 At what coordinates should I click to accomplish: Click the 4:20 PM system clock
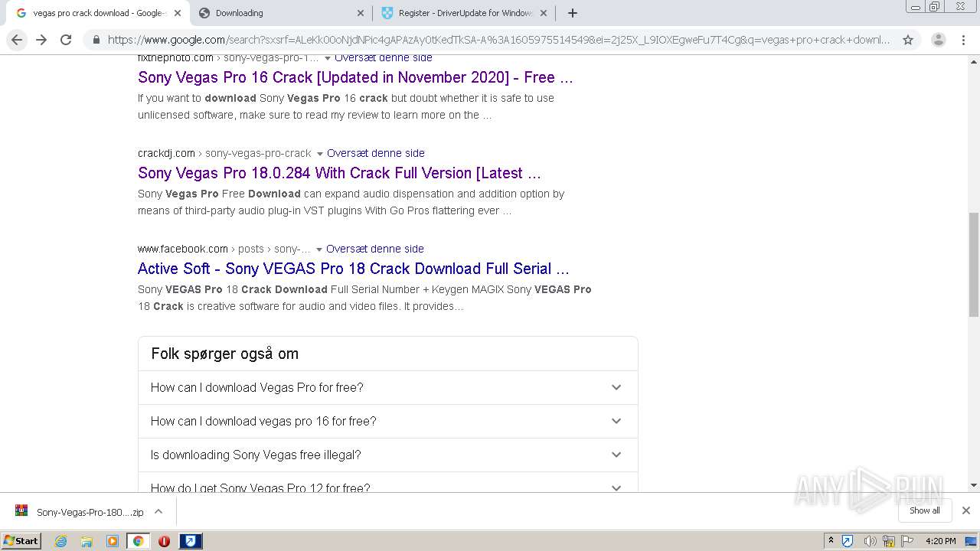(x=940, y=541)
